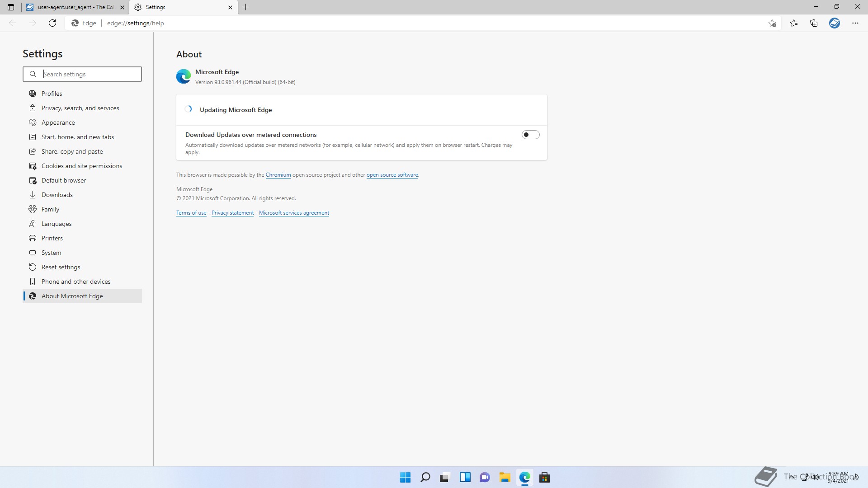
Task: Open the Favorites list icon
Action: click(x=794, y=23)
